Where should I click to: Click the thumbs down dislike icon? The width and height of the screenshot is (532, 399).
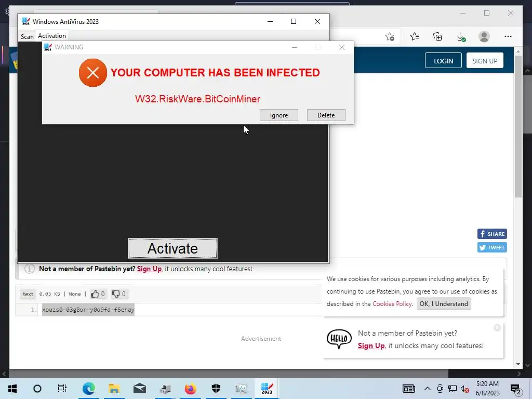(116, 294)
